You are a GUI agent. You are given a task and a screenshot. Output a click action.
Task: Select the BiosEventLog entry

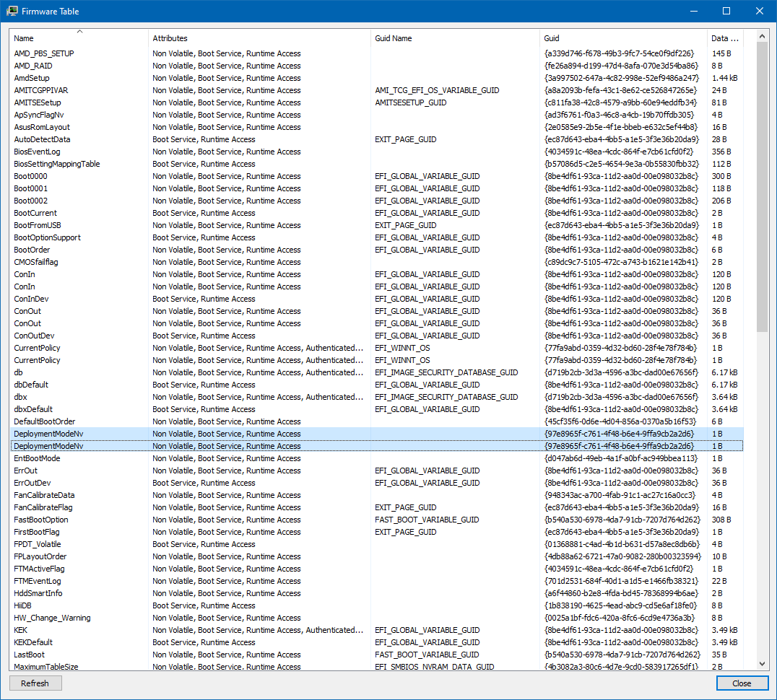click(377, 152)
